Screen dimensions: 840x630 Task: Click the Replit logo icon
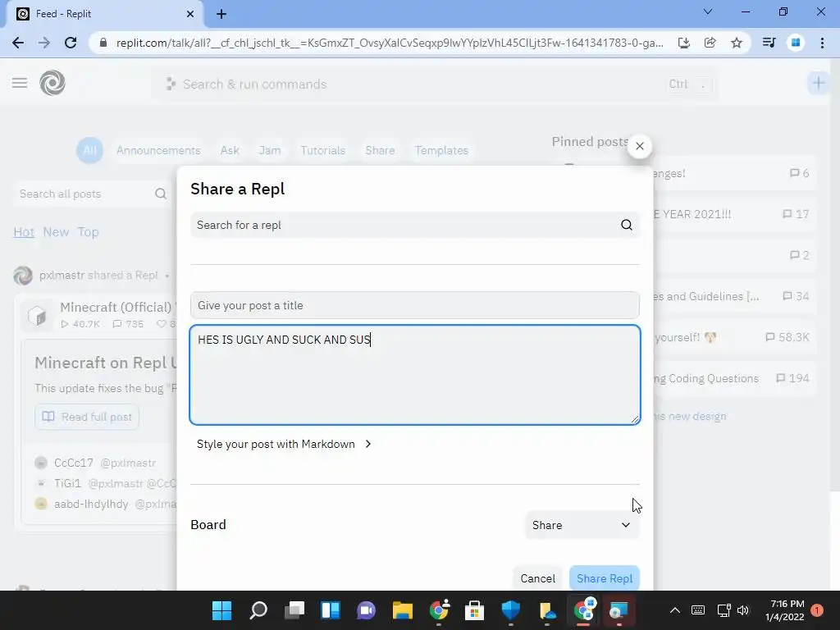coord(52,83)
